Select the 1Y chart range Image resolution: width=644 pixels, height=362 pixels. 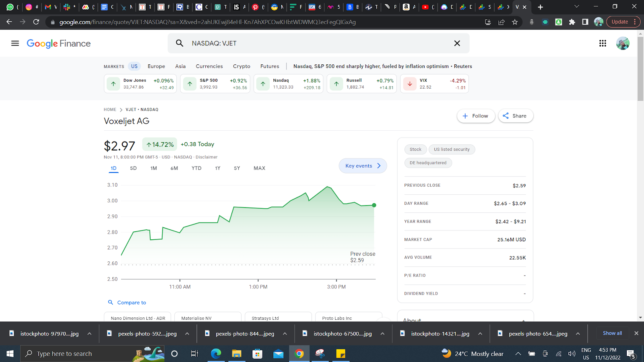click(x=218, y=168)
